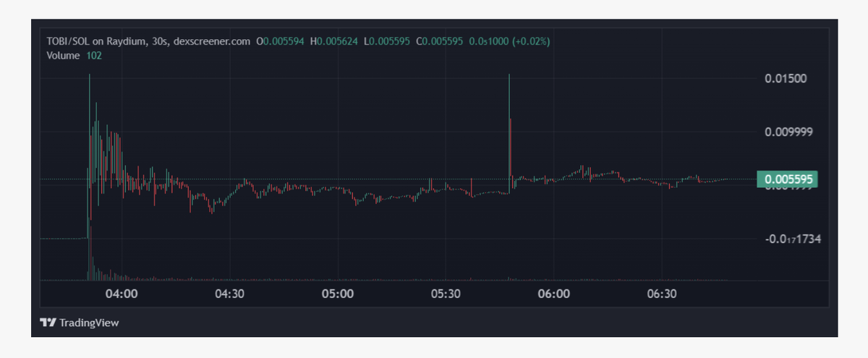Viewport: 868px width, 358px height.
Task: Open the TradingView logo link
Action: [80, 323]
